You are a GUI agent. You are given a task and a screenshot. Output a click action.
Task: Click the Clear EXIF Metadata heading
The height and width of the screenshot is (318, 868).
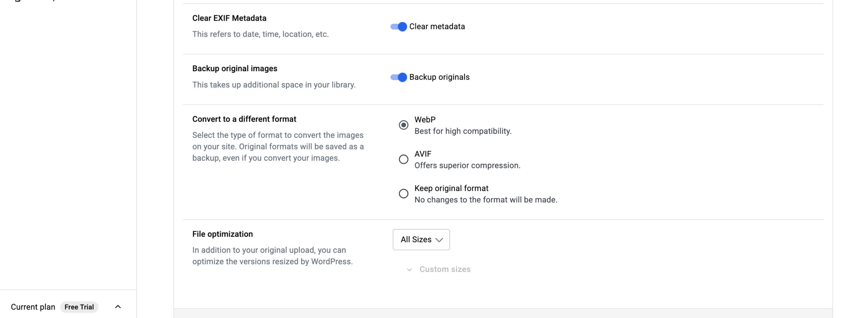point(229,18)
